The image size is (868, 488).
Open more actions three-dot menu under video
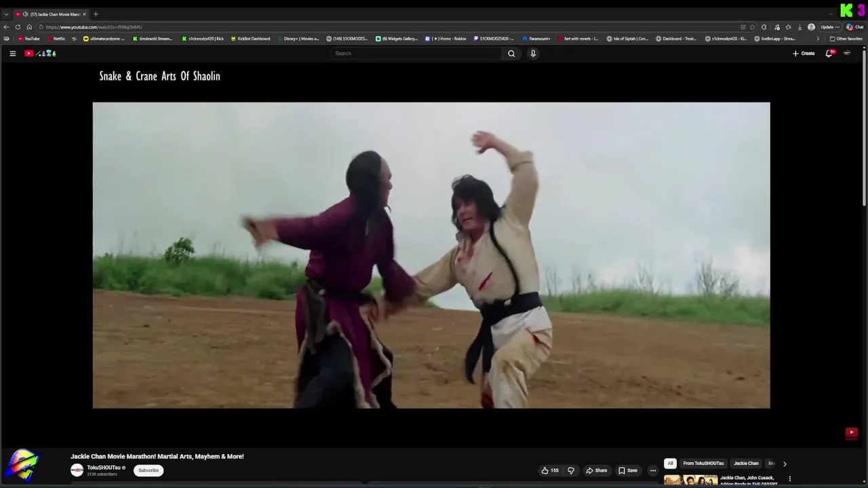[653, 470]
